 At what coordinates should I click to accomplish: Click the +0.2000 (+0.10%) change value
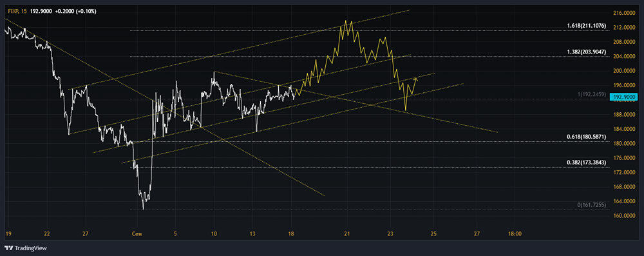[75, 12]
